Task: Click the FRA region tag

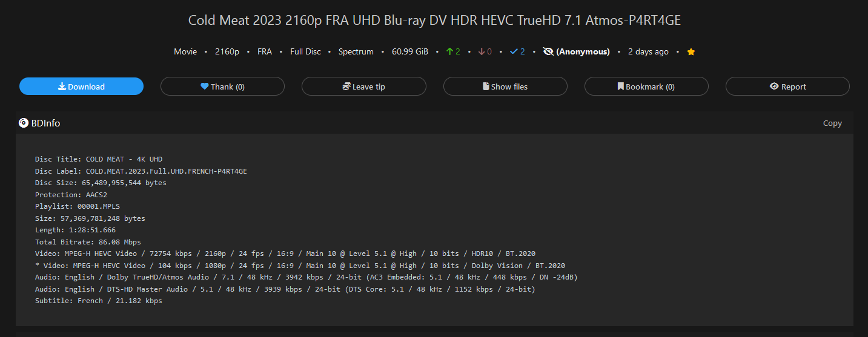Action: (x=265, y=52)
